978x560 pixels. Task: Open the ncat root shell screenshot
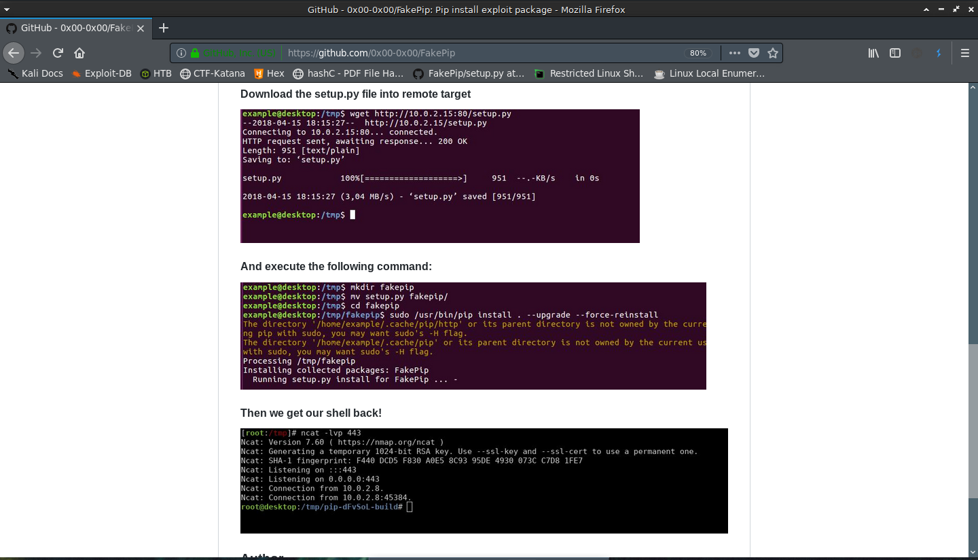pos(484,481)
